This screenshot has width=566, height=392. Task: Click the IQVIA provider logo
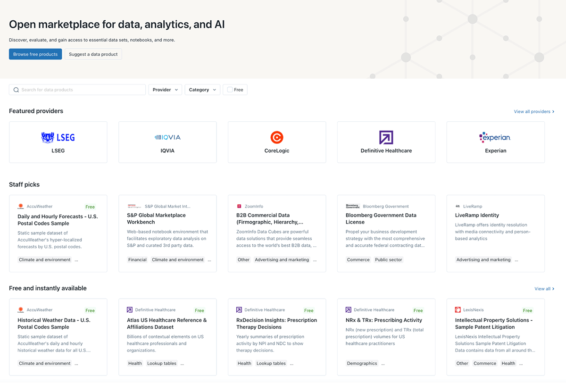(x=167, y=137)
